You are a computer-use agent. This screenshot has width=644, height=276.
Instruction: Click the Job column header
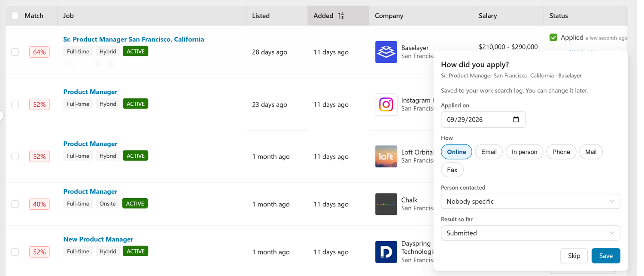68,16
